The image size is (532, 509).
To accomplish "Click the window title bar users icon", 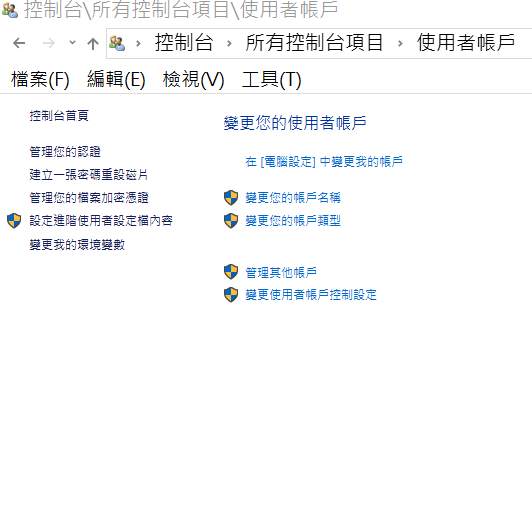I will point(10,10).
